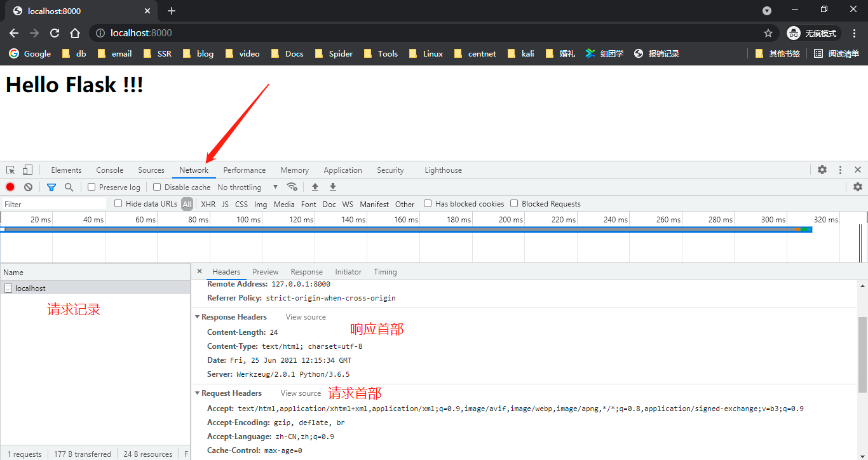Switch to the Sources tab
This screenshot has width=868, height=460.
click(151, 170)
